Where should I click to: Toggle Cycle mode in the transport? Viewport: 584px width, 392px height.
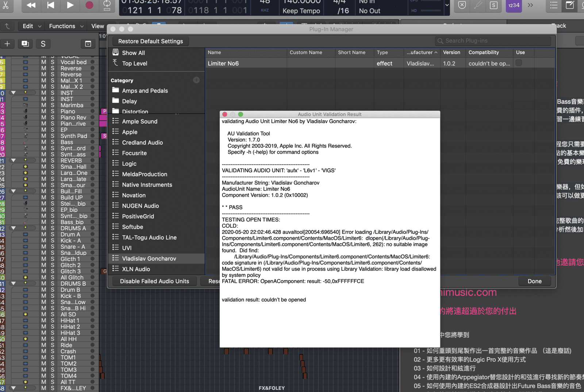tap(107, 5)
